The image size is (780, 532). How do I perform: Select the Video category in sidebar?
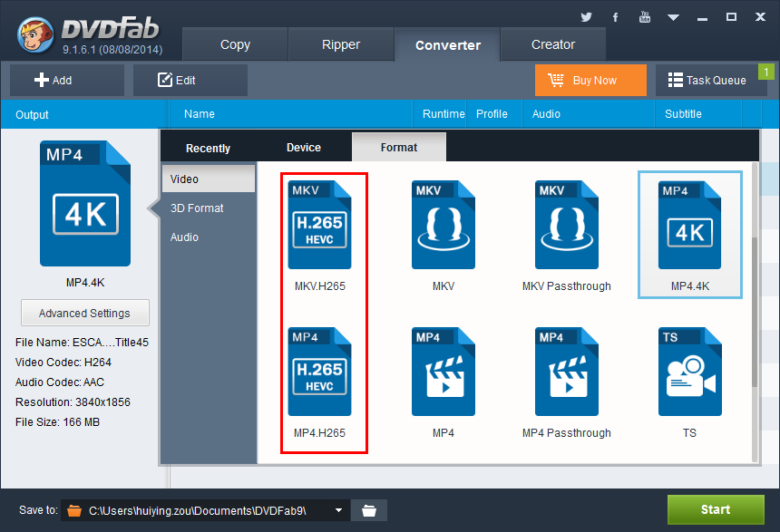[x=209, y=179]
